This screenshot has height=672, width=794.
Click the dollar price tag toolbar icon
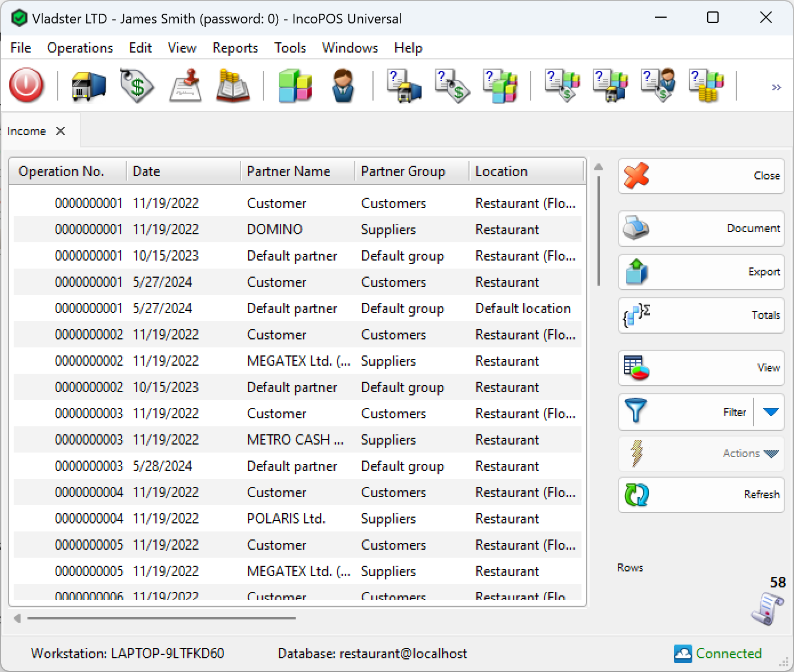(137, 86)
